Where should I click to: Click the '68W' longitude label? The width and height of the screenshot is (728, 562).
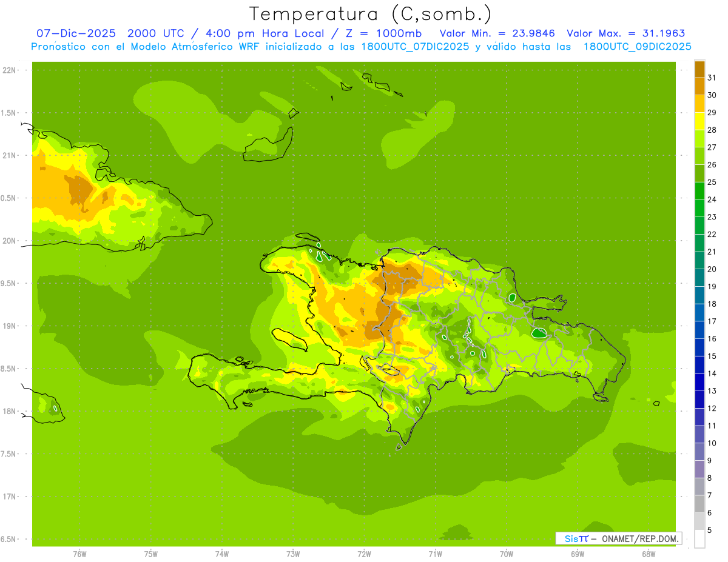[648, 554]
